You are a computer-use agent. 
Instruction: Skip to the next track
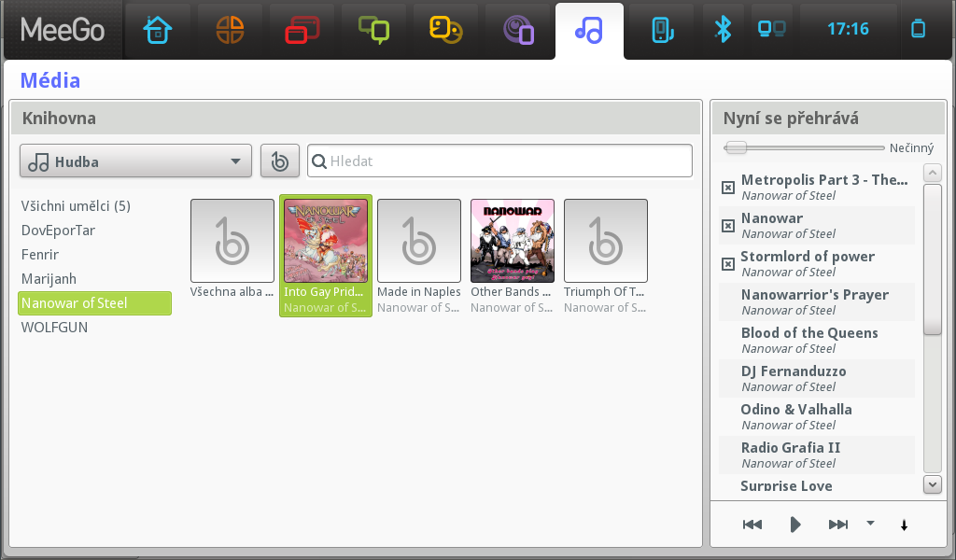pyautogui.click(x=838, y=525)
